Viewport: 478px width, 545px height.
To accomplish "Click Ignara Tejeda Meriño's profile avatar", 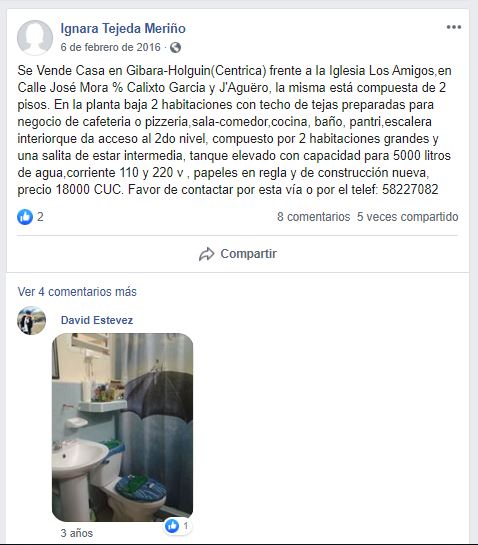I will 35,38.
